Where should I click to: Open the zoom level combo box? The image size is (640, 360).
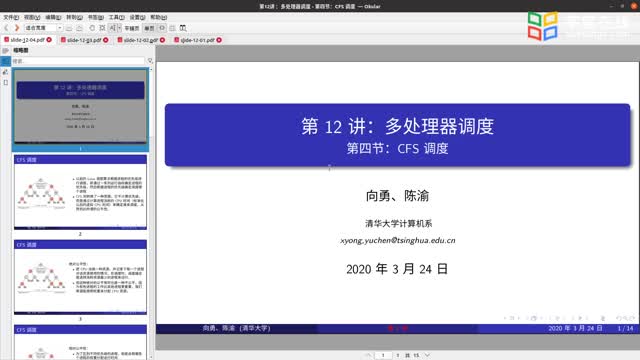pos(43,28)
